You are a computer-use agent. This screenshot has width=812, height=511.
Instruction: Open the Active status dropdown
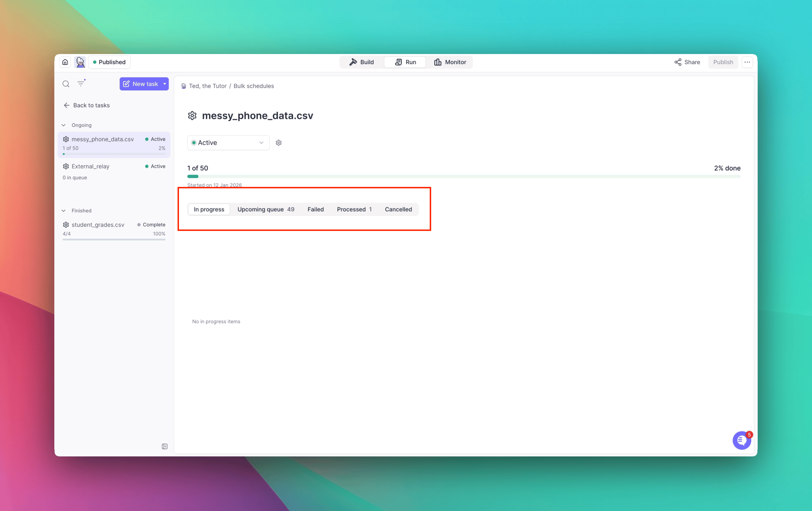[228, 143]
